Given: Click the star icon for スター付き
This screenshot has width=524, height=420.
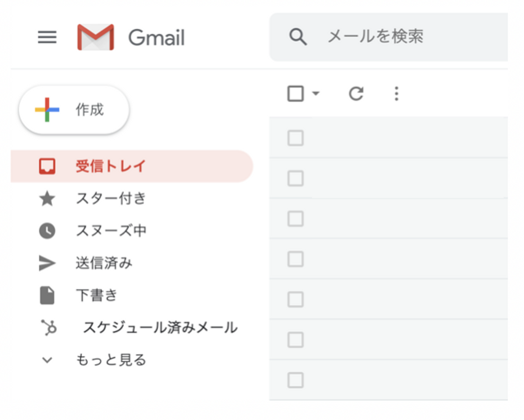Looking at the screenshot, I should [47, 199].
